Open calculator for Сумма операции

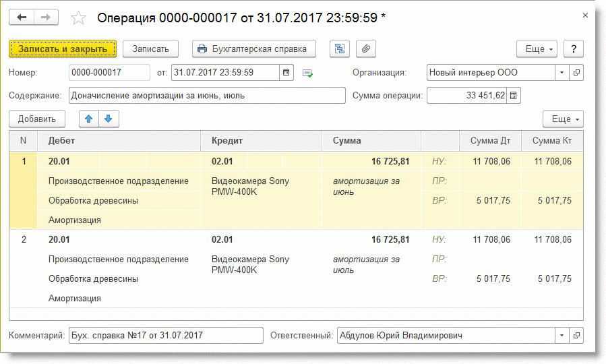tap(514, 96)
